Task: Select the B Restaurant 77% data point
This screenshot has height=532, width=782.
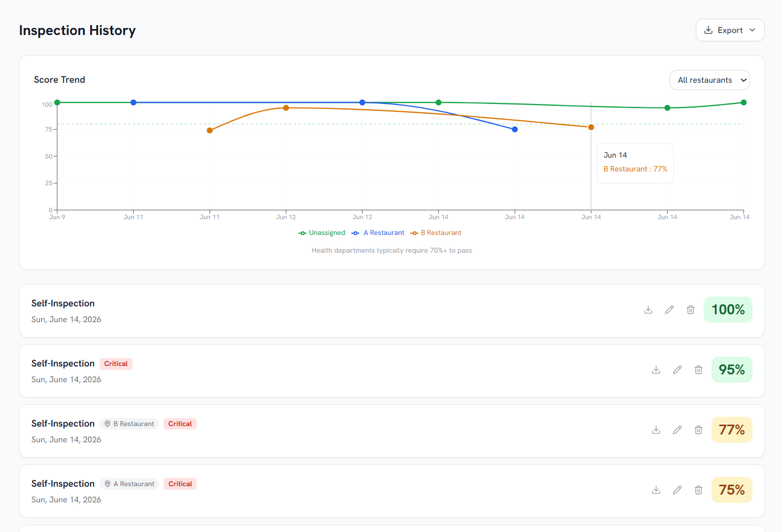Action: click(x=591, y=127)
